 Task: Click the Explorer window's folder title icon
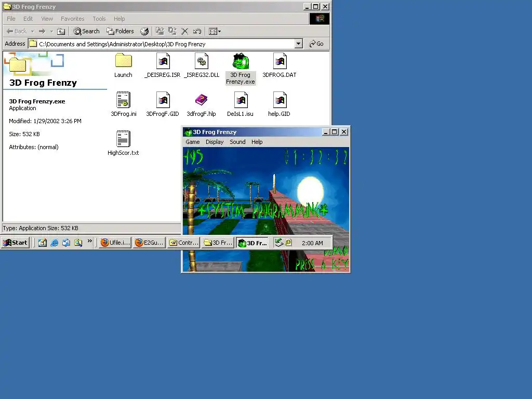coord(7,6)
